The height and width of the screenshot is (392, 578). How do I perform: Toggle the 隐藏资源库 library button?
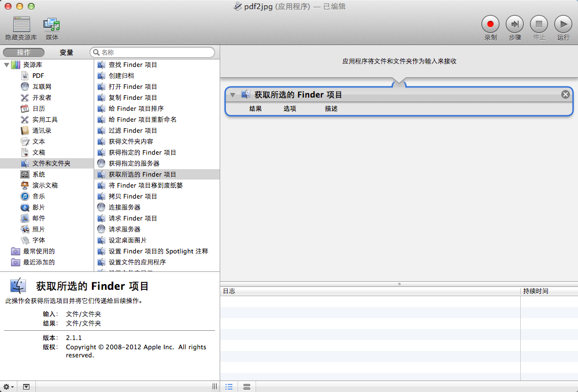[21, 25]
